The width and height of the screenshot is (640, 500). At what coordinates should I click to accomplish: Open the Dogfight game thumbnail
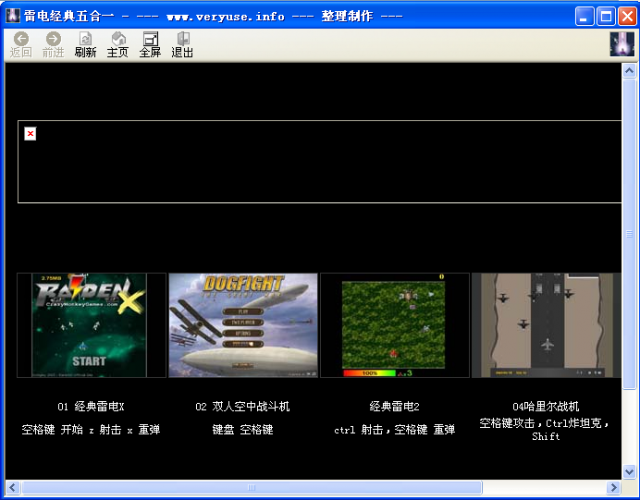pos(243,325)
